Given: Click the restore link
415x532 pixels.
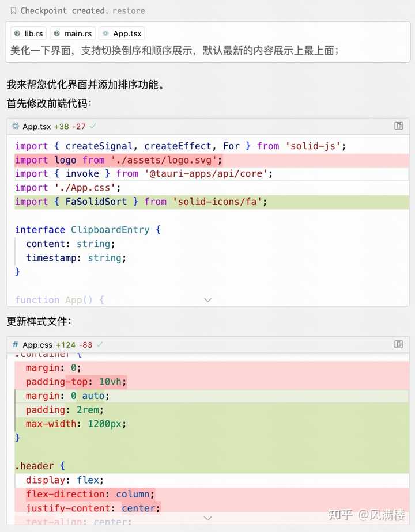Looking at the screenshot, I should point(129,10).
